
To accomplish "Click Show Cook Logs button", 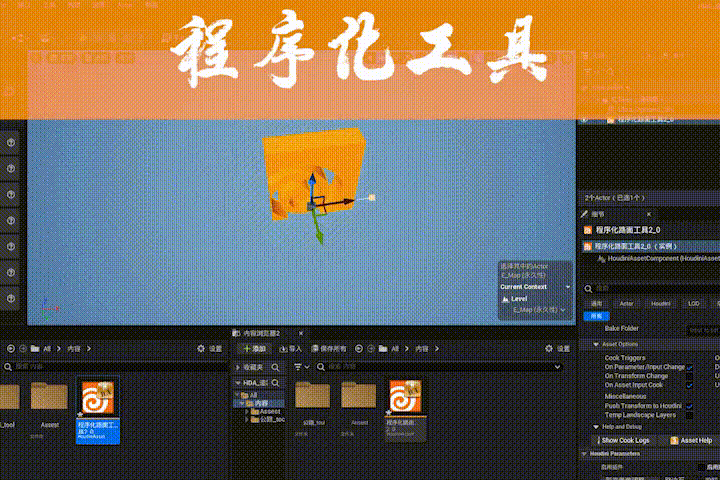I will [624, 440].
